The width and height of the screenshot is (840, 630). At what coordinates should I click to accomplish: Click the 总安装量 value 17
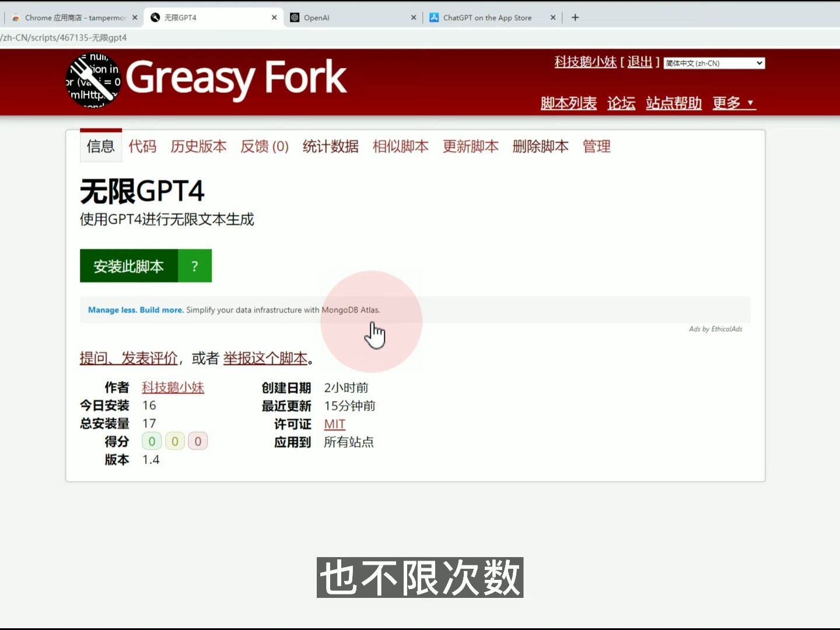(x=149, y=423)
